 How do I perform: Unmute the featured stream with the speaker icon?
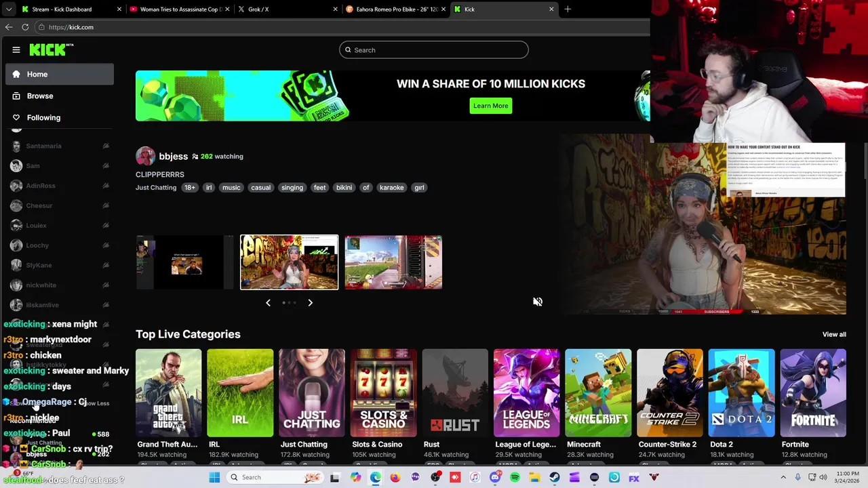538,302
